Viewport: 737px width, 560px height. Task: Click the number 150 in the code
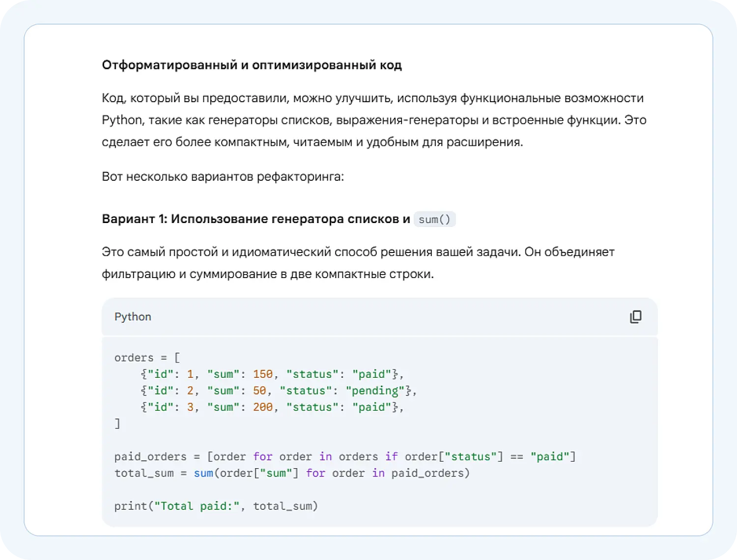[263, 374]
